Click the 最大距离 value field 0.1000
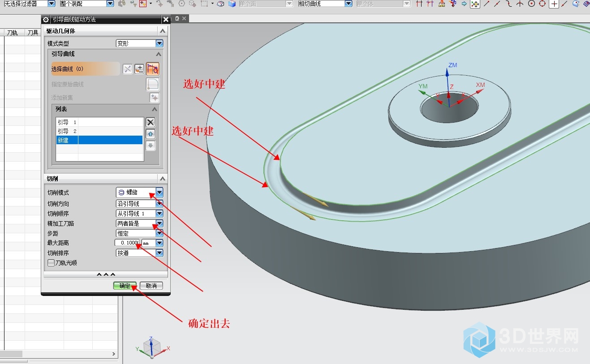This screenshot has height=364, width=590. click(x=128, y=243)
